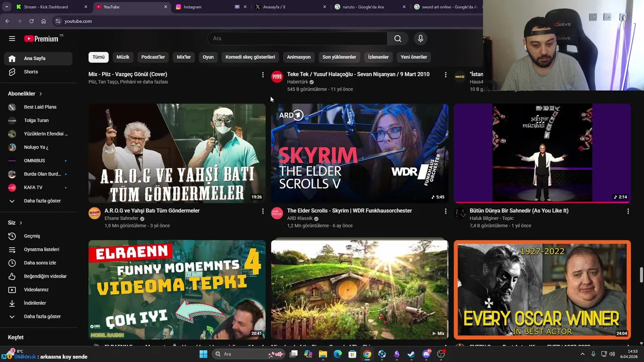This screenshot has height=362, width=644.
Task: Open Beğendiğim videolar
Action: (x=38, y=277)
